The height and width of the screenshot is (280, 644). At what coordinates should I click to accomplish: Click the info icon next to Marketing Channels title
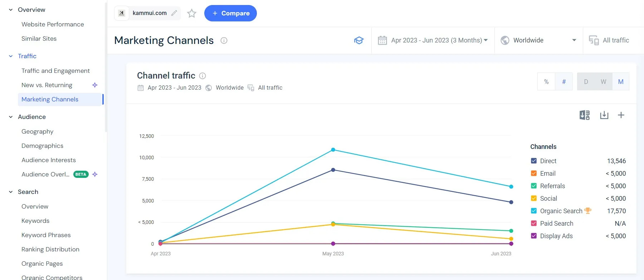pos(224,40)
